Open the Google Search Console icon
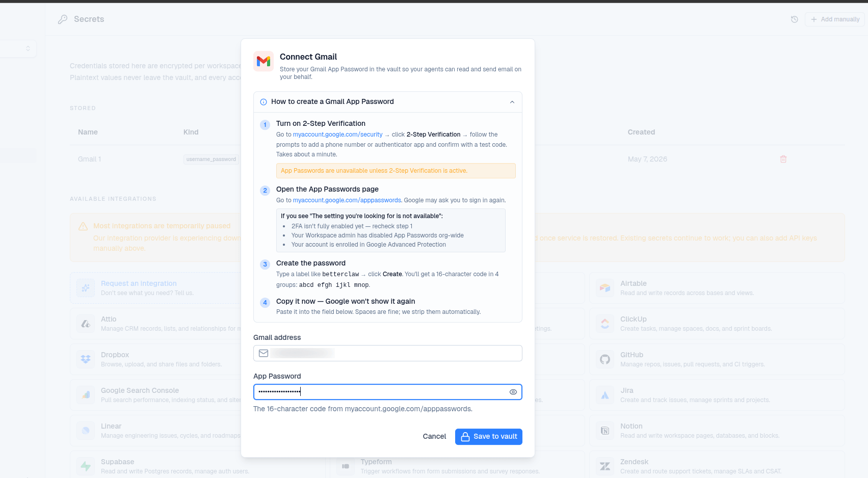The width and height of the screenshot is (868, 478). (86, 395)
